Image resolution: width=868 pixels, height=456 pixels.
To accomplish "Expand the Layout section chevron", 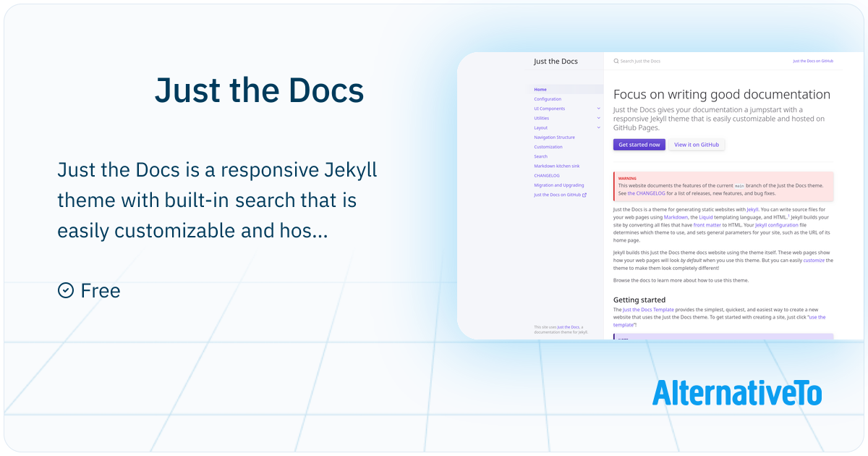I will (599, 127).
